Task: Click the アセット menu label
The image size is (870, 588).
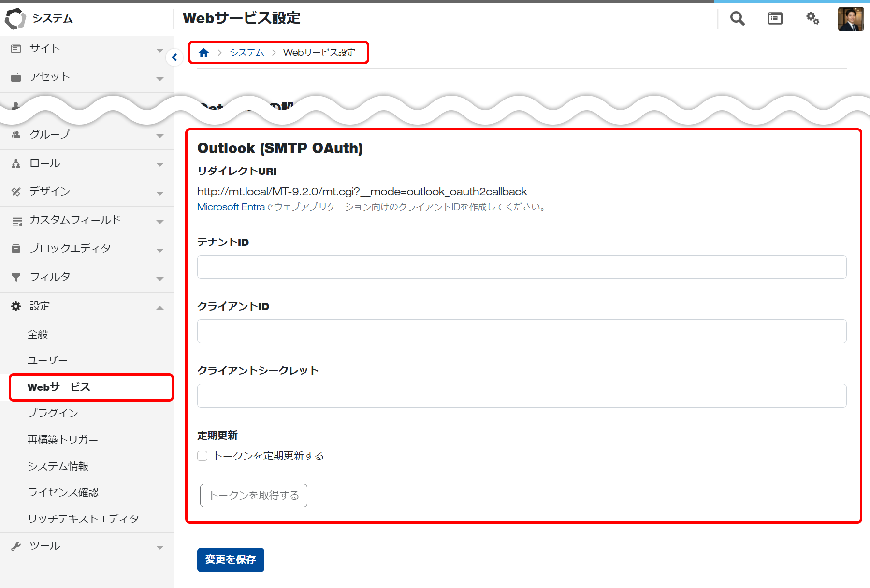Action: [50, 77]
